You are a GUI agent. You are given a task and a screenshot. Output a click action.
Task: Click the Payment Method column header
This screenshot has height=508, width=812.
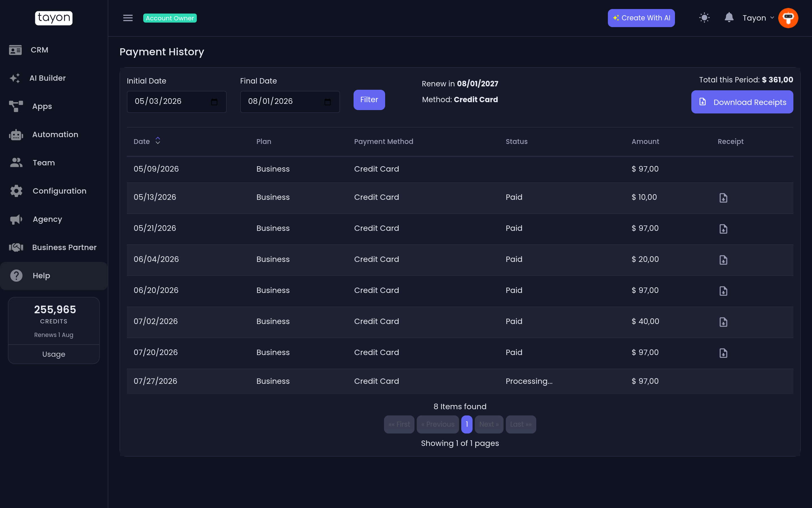click(x=383, y=141)
